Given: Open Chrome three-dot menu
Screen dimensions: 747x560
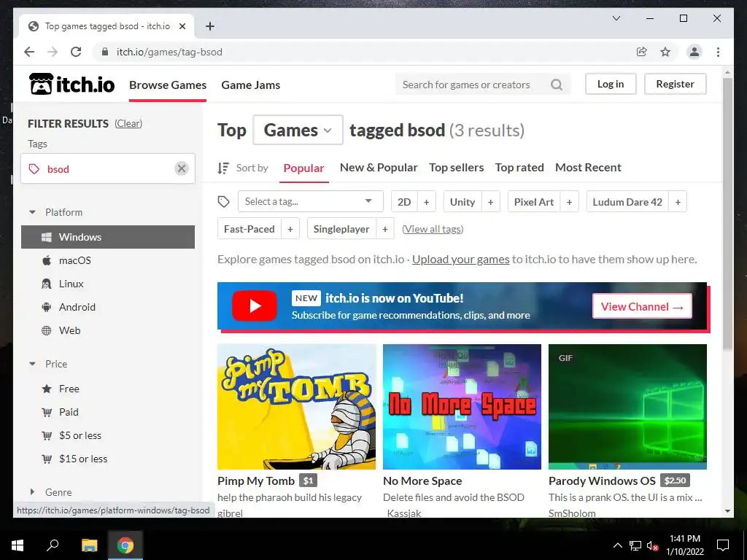Looking at the screenshot, I should pyautogui.click(x=718, y=52).
